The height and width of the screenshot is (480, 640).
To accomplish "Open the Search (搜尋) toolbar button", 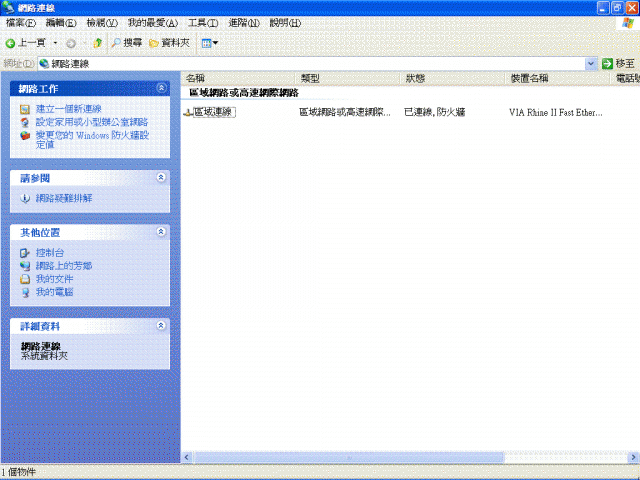I will point(127,43).
